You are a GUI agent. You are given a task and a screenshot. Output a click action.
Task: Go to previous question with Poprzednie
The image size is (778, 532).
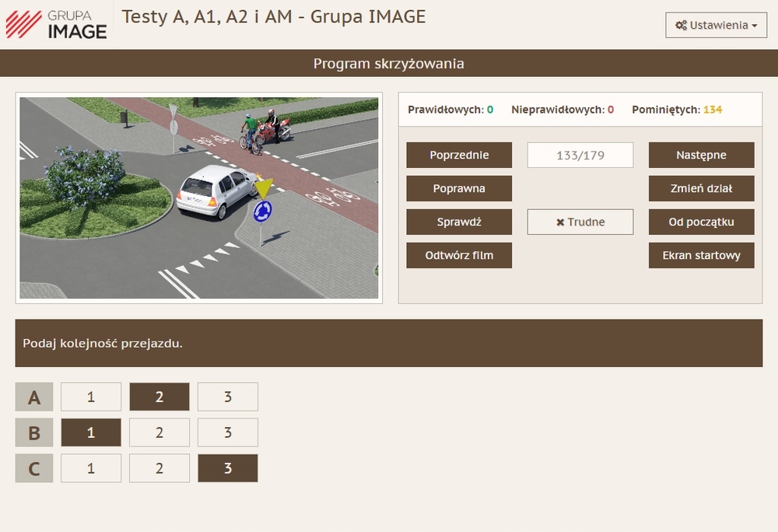[x=459, y=156]
